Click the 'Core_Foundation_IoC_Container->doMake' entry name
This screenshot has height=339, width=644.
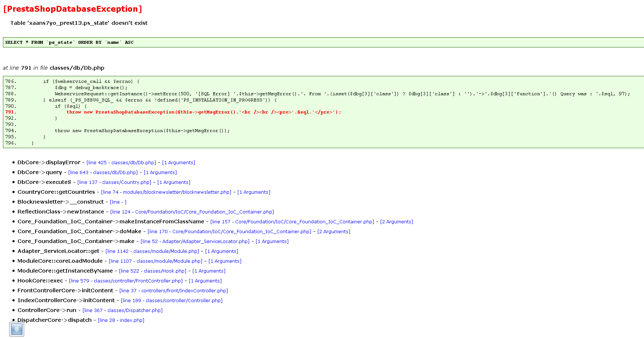pos(79,231)
